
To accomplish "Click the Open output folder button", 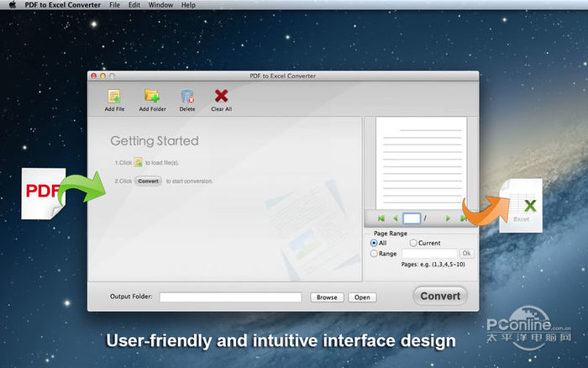I will click(x=362, y=297).
